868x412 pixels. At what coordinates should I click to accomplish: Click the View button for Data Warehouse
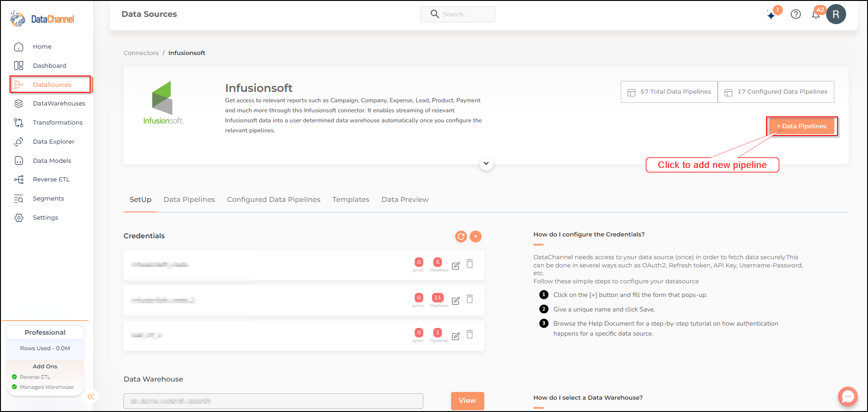tap(467, 401)
